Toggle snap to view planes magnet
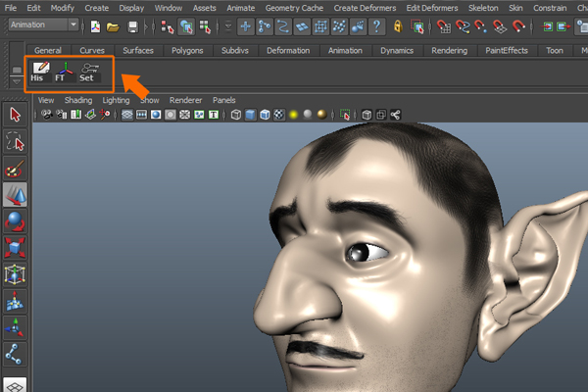 (x=500, y=26)
